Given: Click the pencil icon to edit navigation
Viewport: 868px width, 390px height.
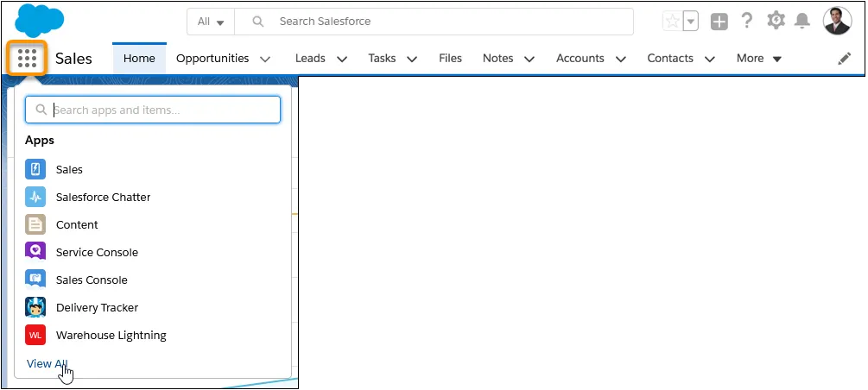Looking at the screenshot, I should click(844, 58).
